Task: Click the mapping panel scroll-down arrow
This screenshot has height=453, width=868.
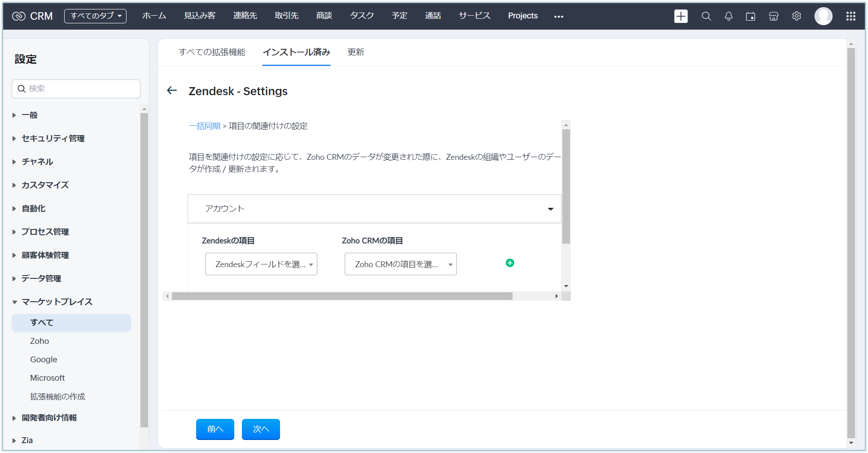Action: pyautogui.click(x=566, y=286)
